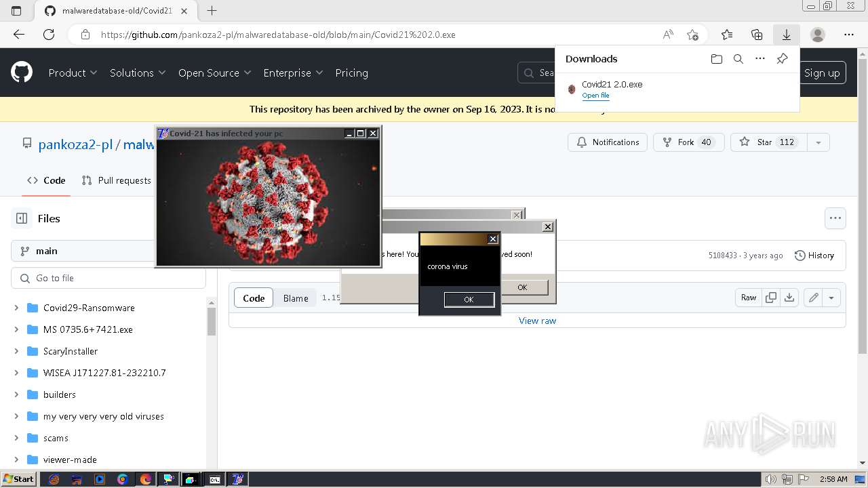Expand the builders folder chevron
The width and height of the screenshot is (868, 488).
coord(17,394)
